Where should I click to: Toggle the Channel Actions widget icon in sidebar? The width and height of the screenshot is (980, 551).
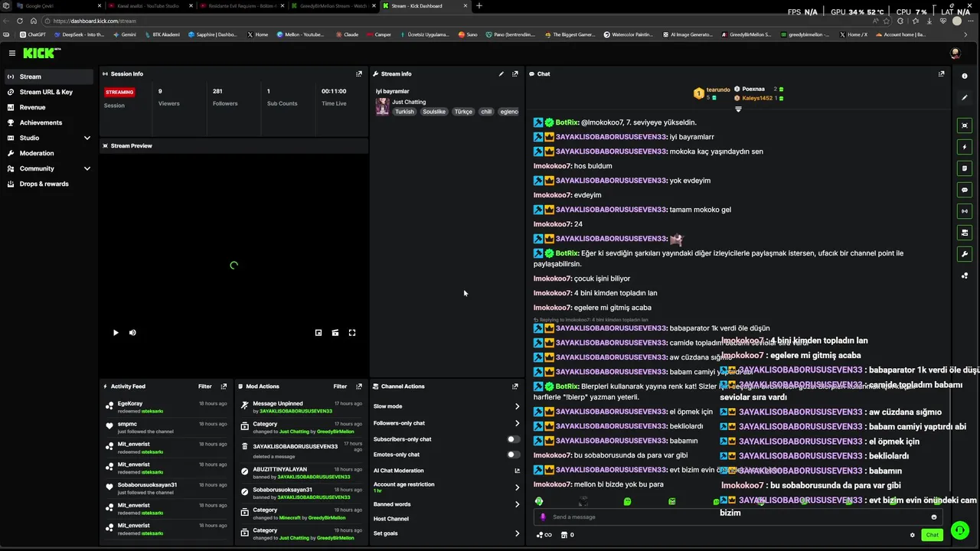(x=965, y=233)
